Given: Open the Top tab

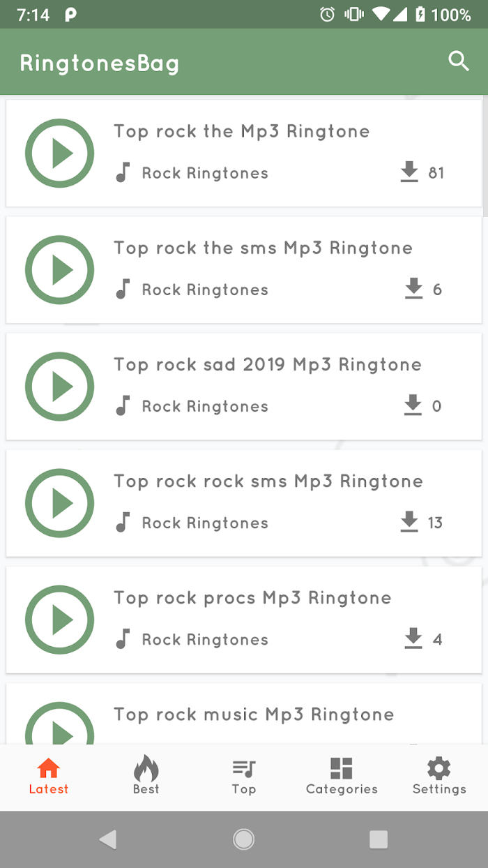Looking at the screenshot, I should 244,777.
